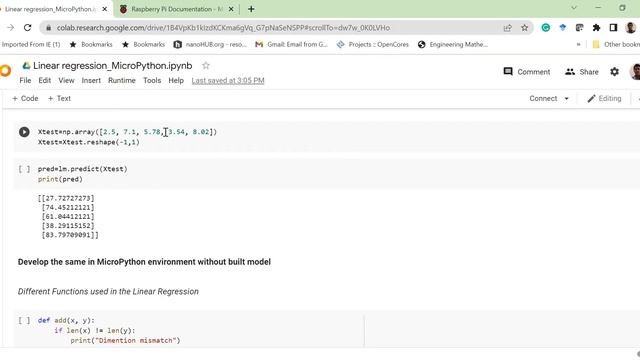Open the Other bookmarks folder
Image resolution: width=640 pixels, height=360 pixels.
tap(616, 44)
